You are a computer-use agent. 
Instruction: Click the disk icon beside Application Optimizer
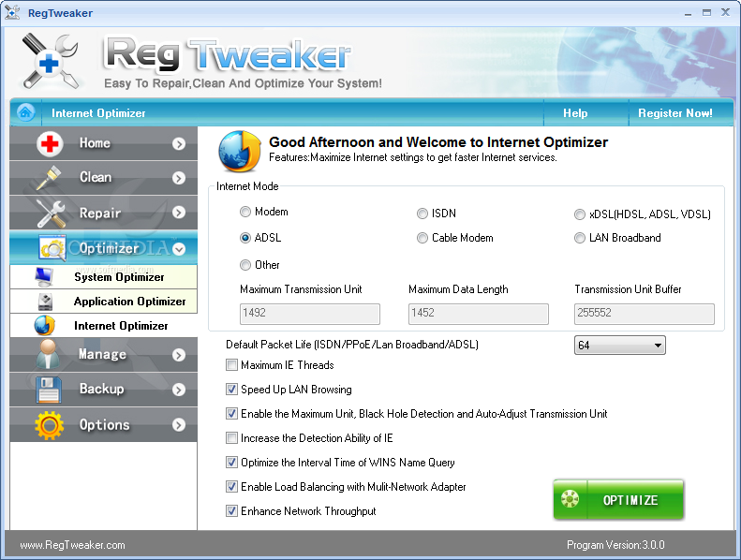[x=45, y=302]
